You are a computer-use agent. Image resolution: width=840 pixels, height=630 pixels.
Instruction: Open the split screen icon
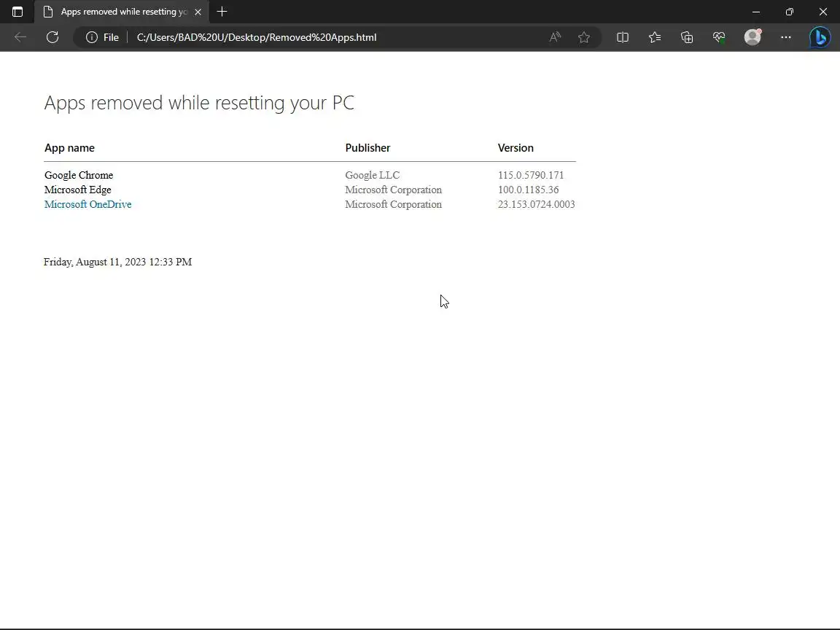[623, 37]
